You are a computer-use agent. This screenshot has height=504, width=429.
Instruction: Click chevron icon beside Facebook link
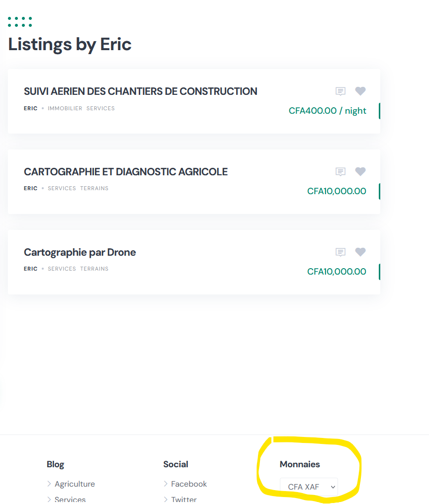(x=166, y=484)
